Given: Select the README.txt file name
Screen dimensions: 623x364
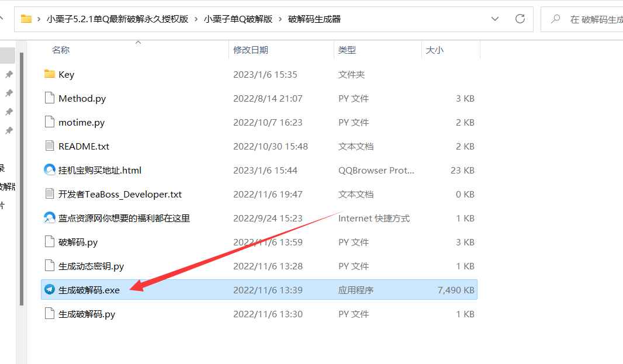Looking at the screenshot, I should click(84, 146).
